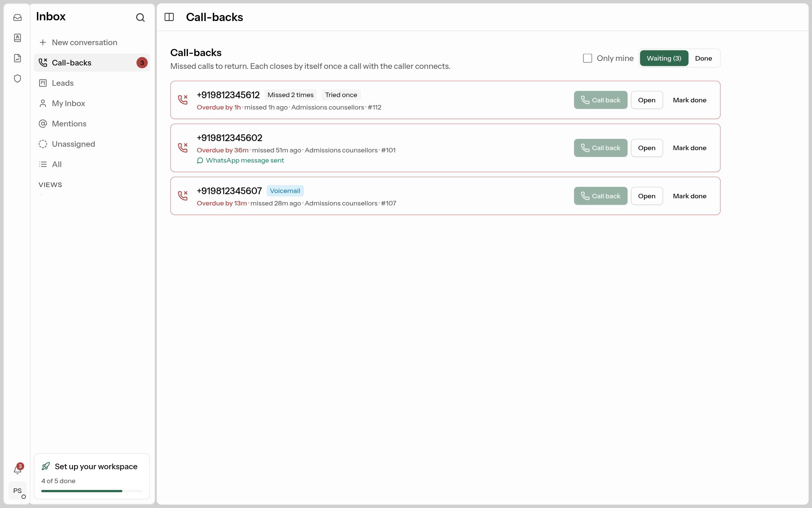Call back +919812345607

coord(600,196)
